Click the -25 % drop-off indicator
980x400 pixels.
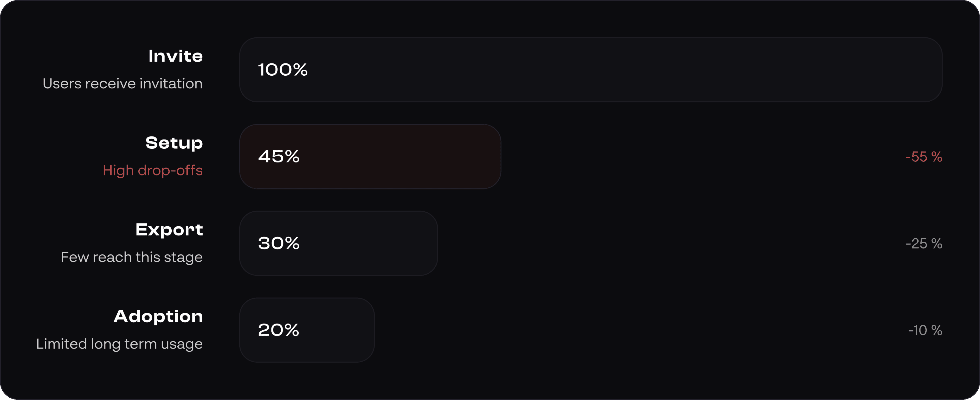pyautogui.click(x=924, y=243)
